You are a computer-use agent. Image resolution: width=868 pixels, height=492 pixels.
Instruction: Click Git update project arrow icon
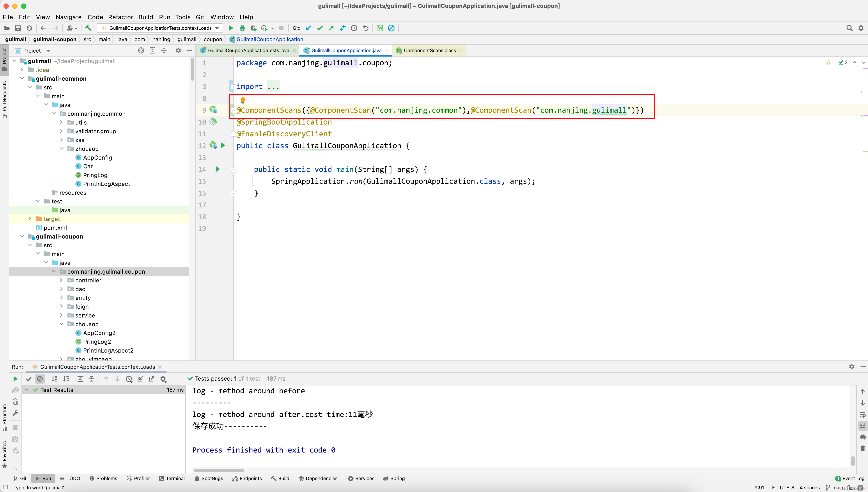pos(309,28)
